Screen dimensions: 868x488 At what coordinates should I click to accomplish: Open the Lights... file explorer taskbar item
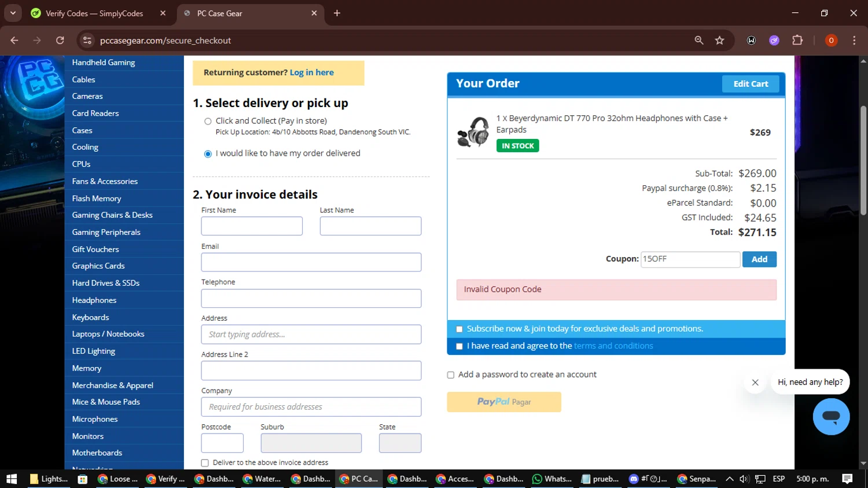point(49,479)
